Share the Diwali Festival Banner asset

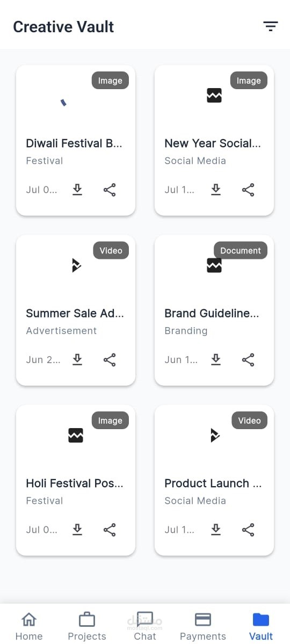(x=110, y=190)
